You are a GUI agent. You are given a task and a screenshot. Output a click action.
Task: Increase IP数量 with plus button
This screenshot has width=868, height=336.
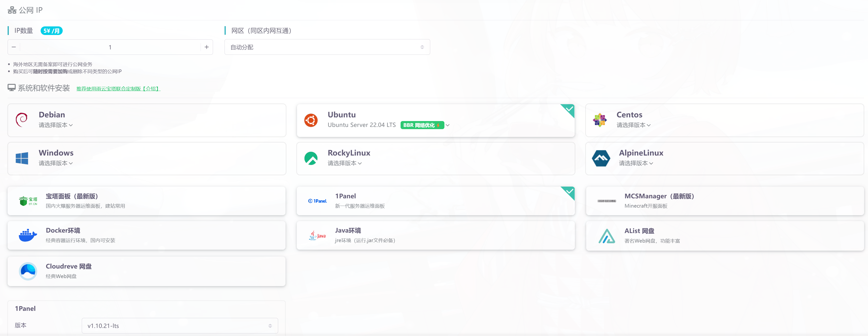(207, 47)
